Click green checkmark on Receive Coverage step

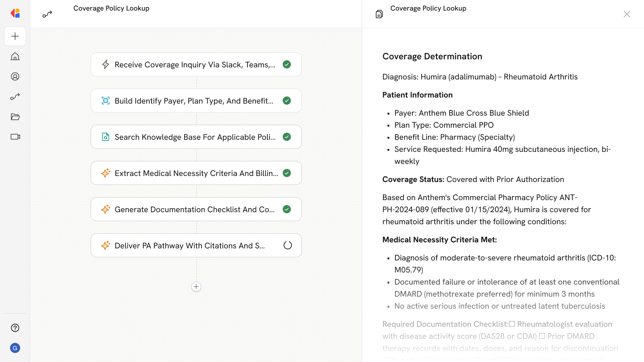287,64
